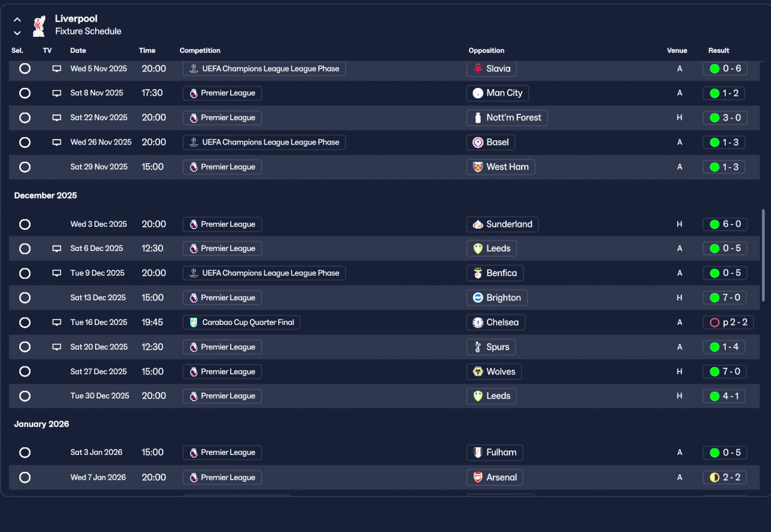Viewport: 771px width, 532px height.
Task: Select the Basel fixture radio button
Action: click(25, 143)
